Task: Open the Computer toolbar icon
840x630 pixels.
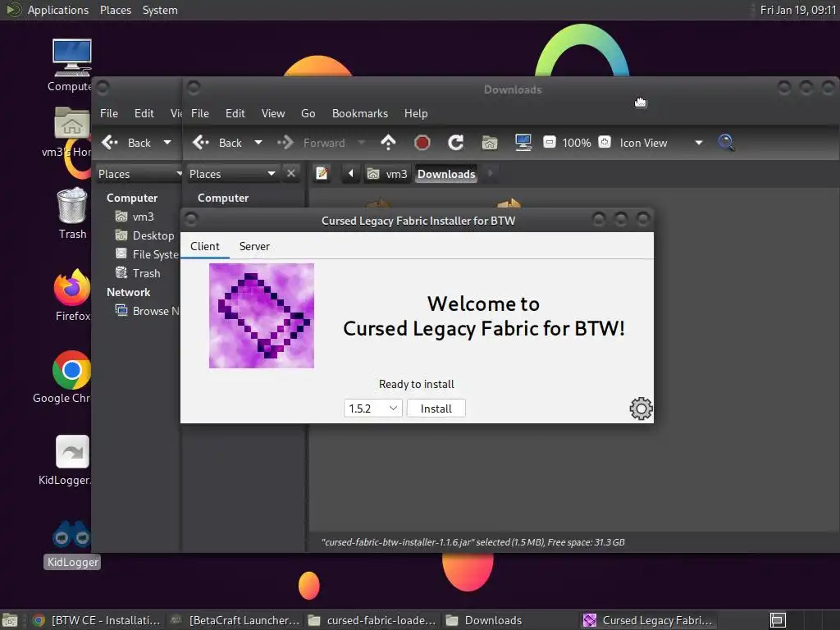Action: tap(523, 143)
